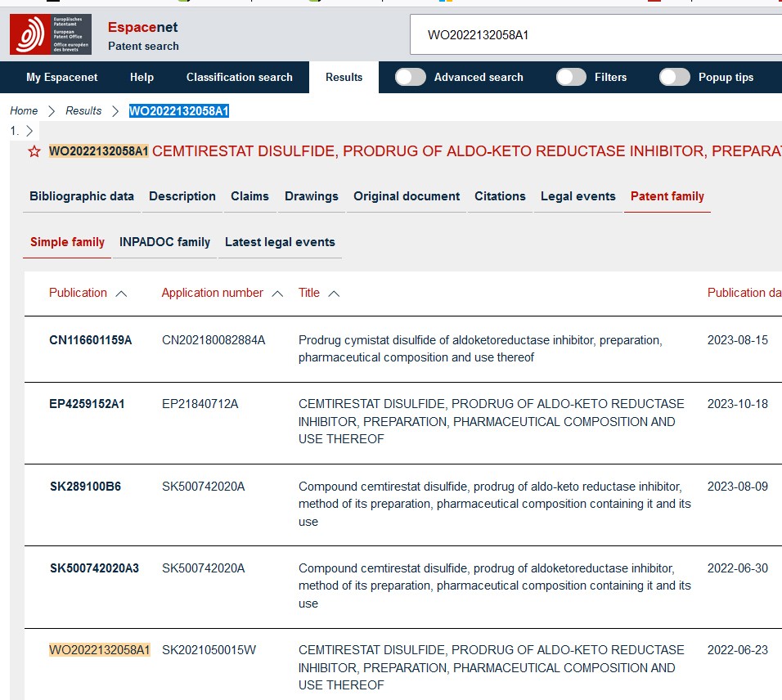782x700 pixels.
Task: Enable the Filters toggle
Action: (571, 77)
